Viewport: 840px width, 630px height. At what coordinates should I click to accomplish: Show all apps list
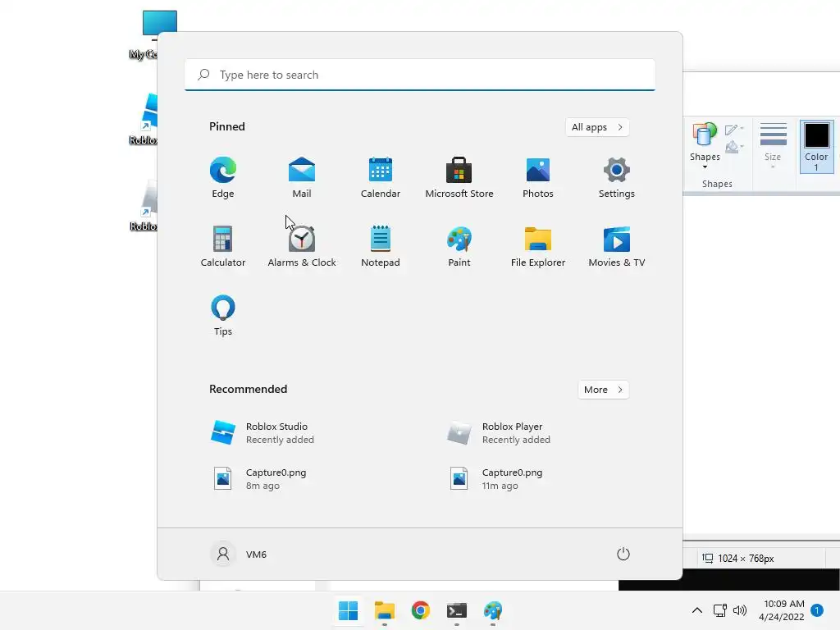point(597,127)
